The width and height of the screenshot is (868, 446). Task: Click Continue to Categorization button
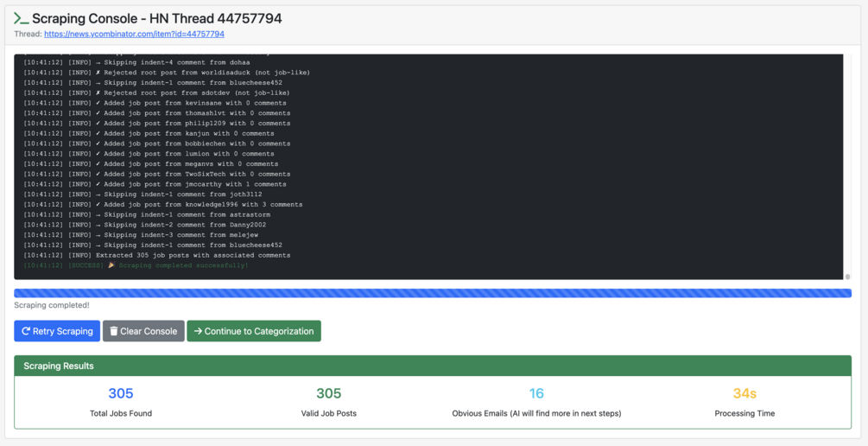pyautogui.click(x=254, y=331)
